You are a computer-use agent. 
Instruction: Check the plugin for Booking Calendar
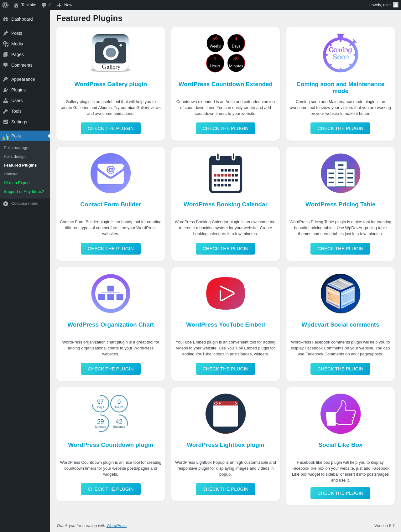click(226, 249)
